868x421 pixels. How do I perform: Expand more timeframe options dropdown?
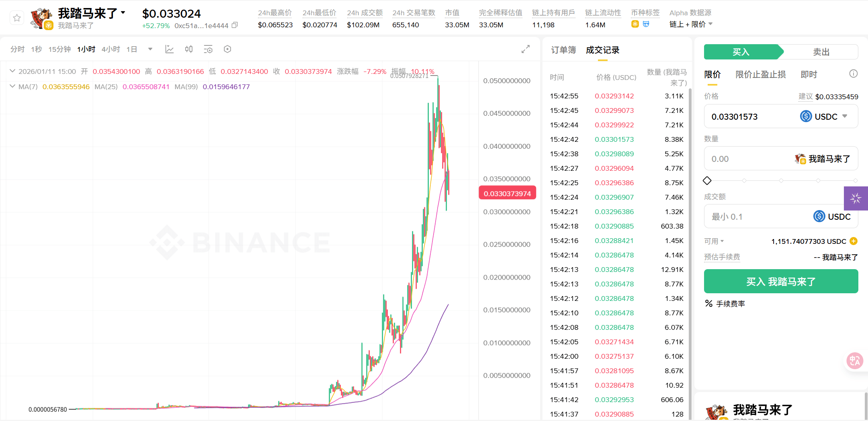point(150,49)
